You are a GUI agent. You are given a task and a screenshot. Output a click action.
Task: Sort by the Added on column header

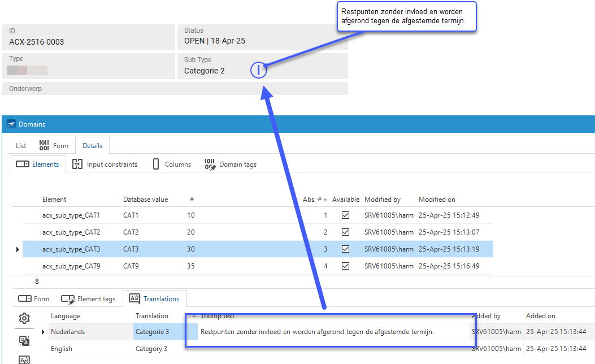540,316
